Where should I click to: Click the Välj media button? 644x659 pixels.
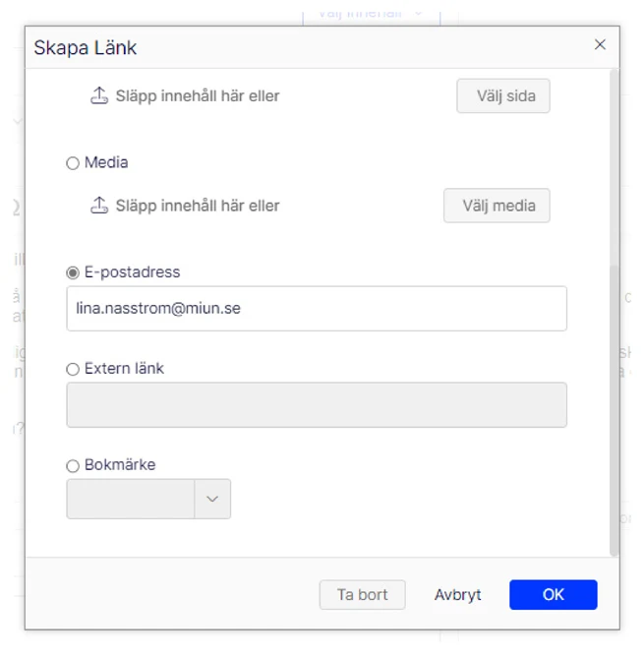tap(497, 206)
